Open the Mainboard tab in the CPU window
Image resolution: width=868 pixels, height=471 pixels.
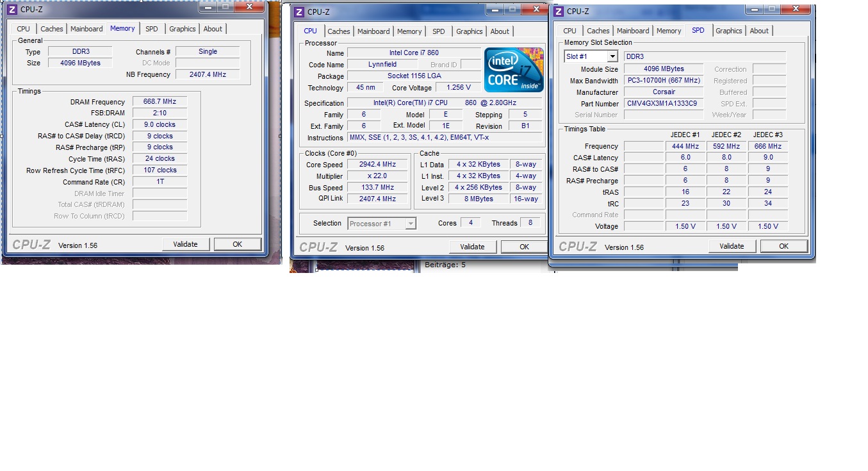point(373,31)
